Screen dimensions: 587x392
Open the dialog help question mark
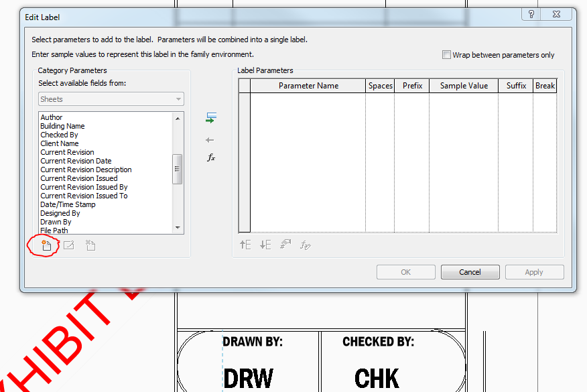530,14
